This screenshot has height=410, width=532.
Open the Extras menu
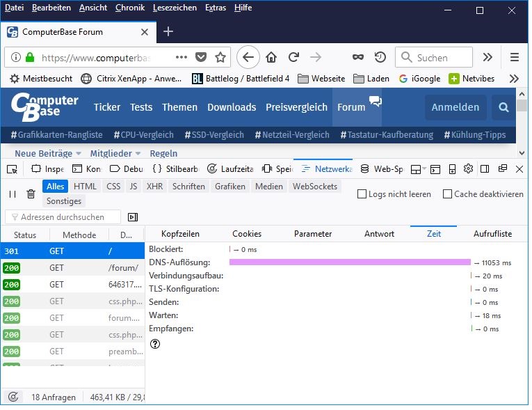(216, 8)
